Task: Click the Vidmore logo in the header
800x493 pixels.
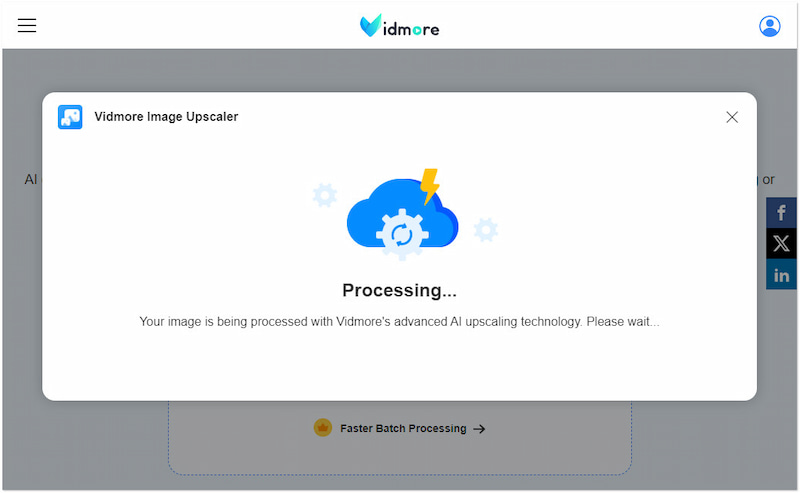Action: pyautogui.click(x=399, y=26)
